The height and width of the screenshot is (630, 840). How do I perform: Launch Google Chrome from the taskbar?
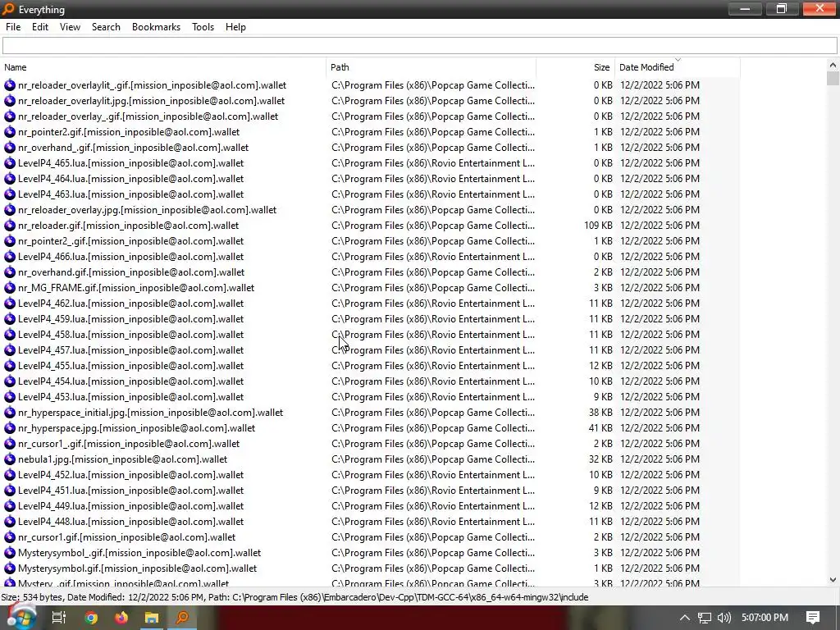(x=91, y=618)
